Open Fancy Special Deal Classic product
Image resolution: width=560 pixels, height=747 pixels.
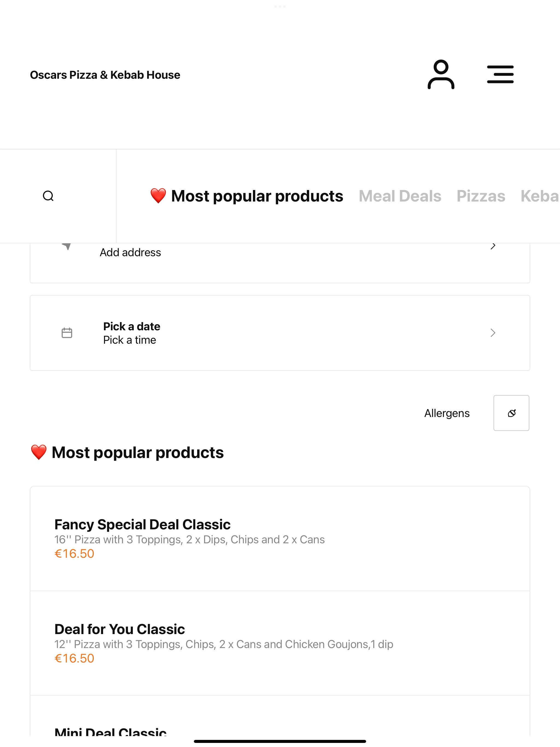(280, 539)
